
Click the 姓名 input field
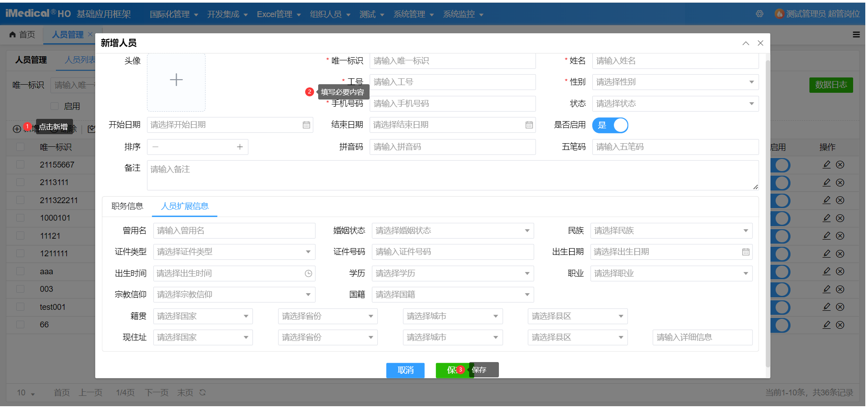tap(675, 61)
